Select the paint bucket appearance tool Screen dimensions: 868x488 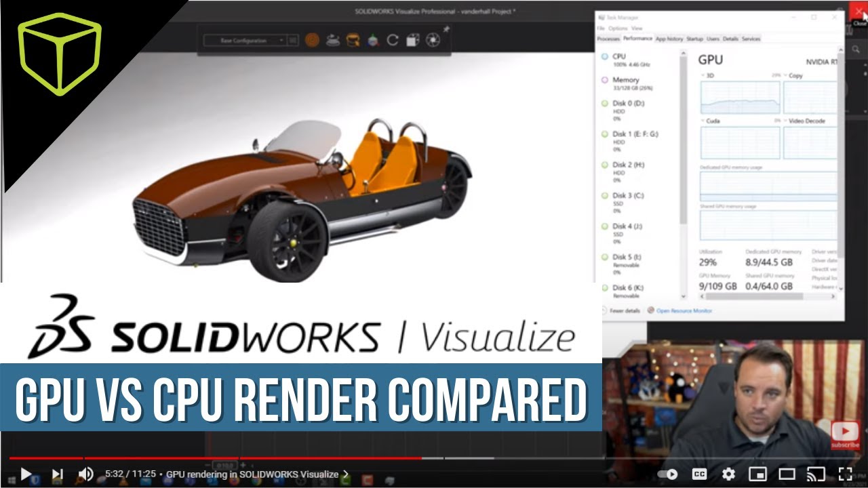click(x=352, y=41)
